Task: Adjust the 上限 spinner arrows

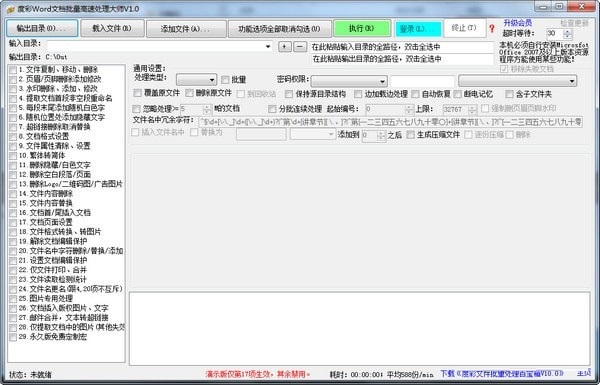Action: [x=473, y=109]
